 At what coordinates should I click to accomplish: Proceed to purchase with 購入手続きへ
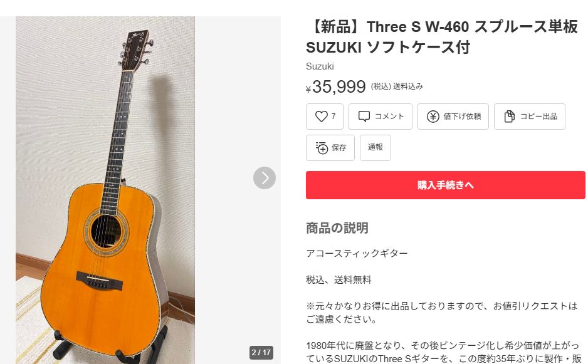[446, 185]
